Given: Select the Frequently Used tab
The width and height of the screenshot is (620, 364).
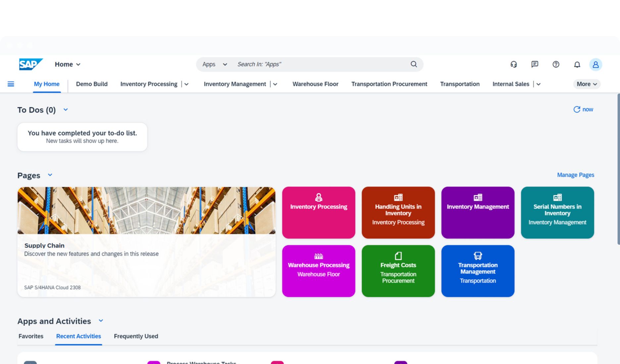Looking at the screenshot, I should (136, 336).
